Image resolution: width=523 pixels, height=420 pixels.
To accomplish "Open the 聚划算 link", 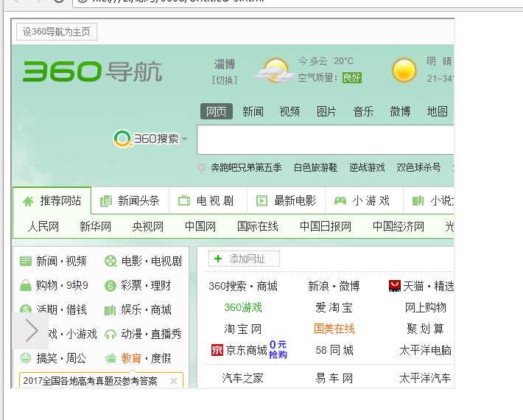I will pyautogui.click(x=425, y=329).
